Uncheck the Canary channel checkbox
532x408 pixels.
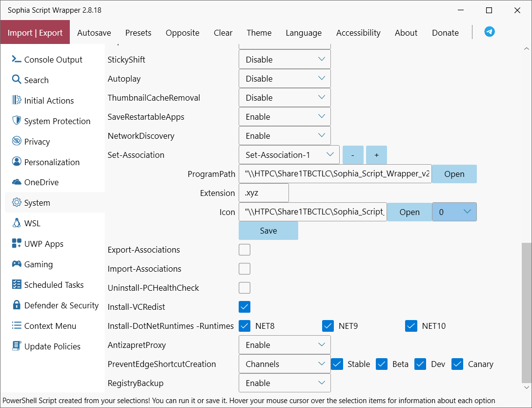457,364
